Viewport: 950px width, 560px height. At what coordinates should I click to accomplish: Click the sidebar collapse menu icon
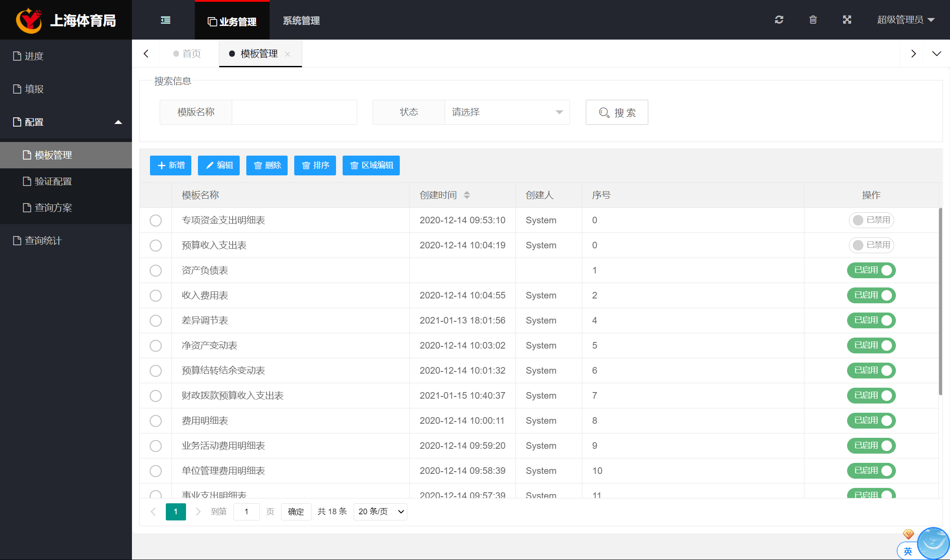pyautogui.click(x=165, y=20)
